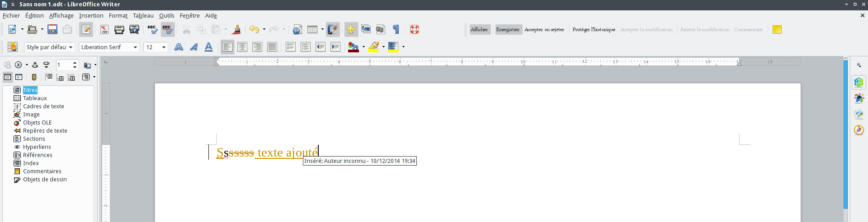Run the Spelling and grammar check

[x=153, y=29]
